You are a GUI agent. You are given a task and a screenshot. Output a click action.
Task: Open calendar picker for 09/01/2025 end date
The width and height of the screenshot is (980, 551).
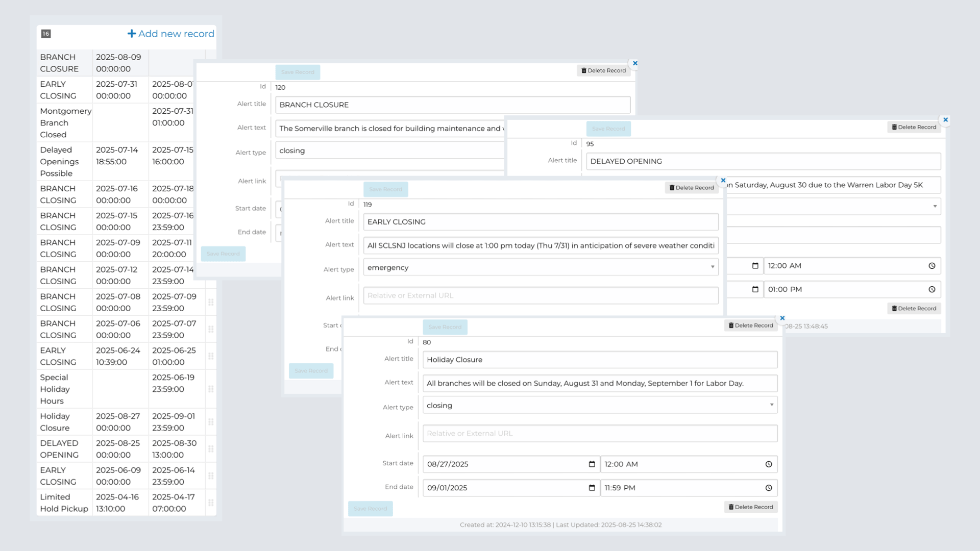click(592, 488)
